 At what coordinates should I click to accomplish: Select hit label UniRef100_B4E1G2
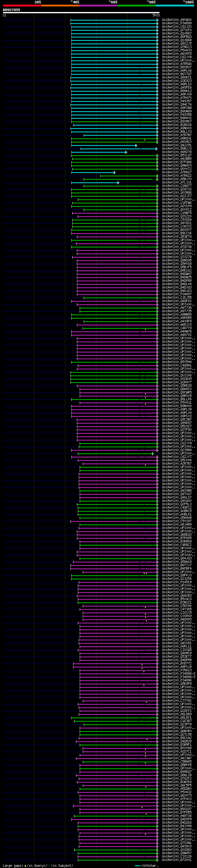coord(177,270)
